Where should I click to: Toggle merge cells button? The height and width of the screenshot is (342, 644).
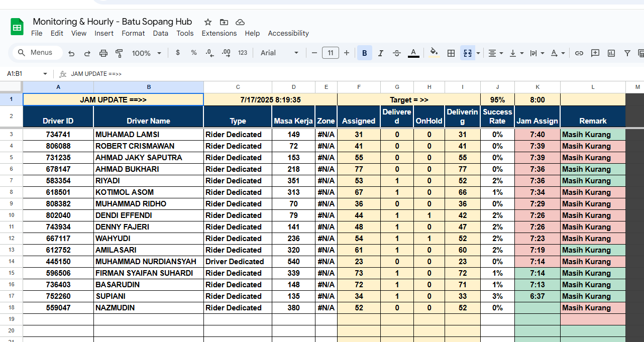468,53
